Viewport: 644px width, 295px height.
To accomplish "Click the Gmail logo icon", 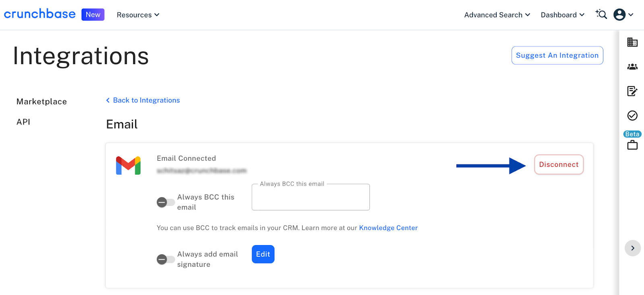I will (128, 166).
